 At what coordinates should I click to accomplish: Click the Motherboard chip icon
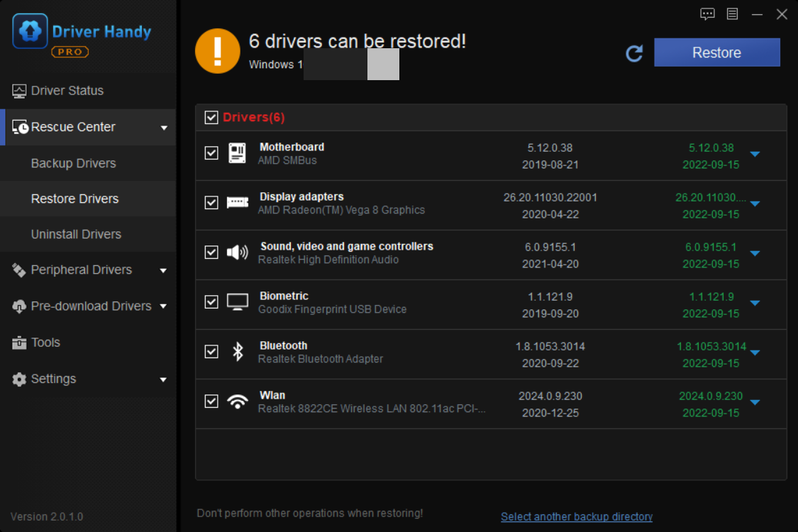237,153
